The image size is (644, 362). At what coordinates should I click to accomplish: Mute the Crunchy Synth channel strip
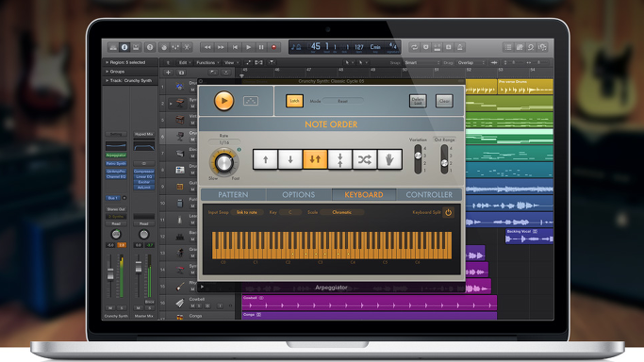(110, 308)
